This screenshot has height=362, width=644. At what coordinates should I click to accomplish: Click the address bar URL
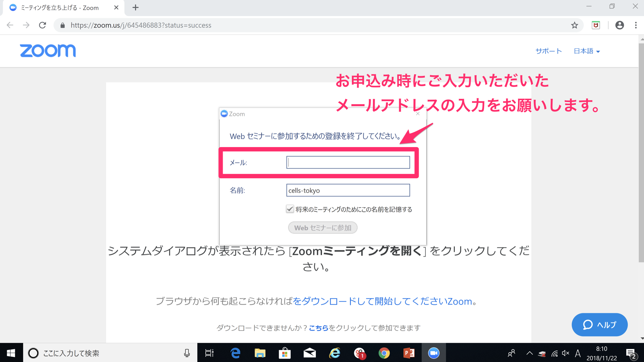pos(141,25)
